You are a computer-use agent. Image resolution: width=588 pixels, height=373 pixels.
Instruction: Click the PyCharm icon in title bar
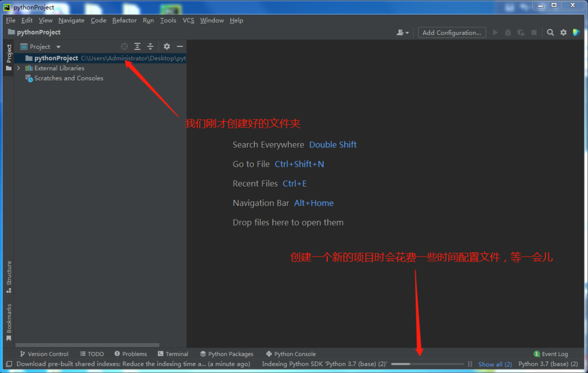coord(7,7)
